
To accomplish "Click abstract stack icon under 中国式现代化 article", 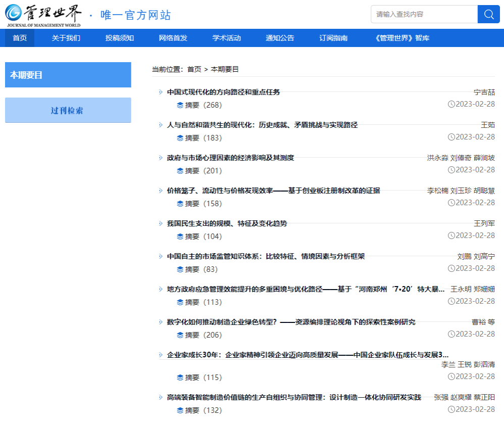I will (x=180, y=105).
